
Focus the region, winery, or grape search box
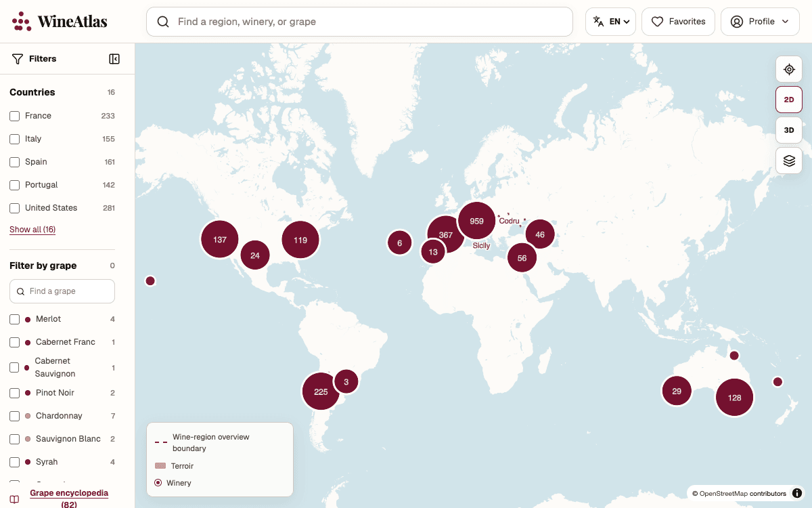coord(359,22)
